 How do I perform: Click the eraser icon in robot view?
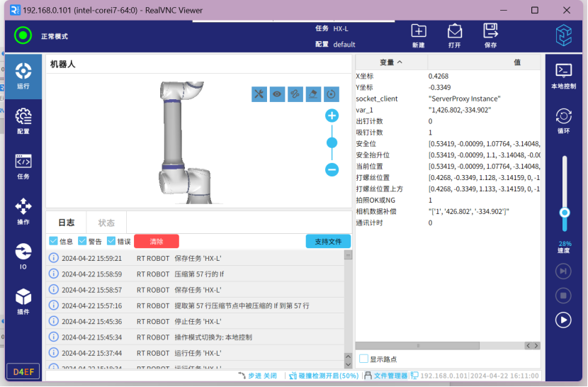click(313, 94)
